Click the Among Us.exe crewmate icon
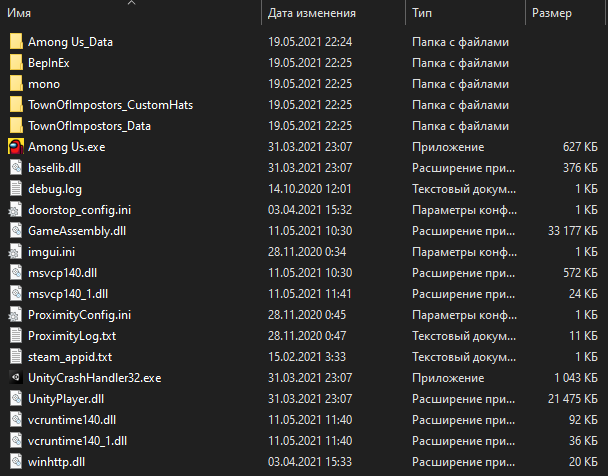This screenshot has height=476, width=608. point(15,147)
